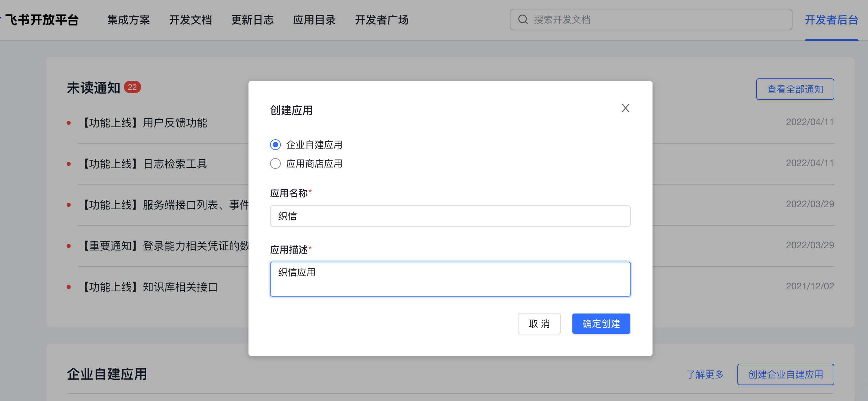Viewport: 868px width, 401px height.
Task: Click the 应用描述 text area
Action: pyautogui.click(x=450, y=279)
